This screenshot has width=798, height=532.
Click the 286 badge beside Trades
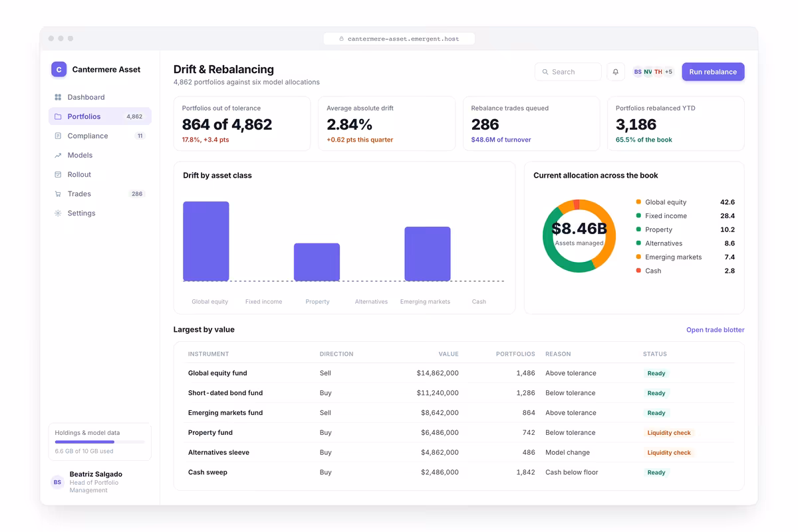coord(137,194)
